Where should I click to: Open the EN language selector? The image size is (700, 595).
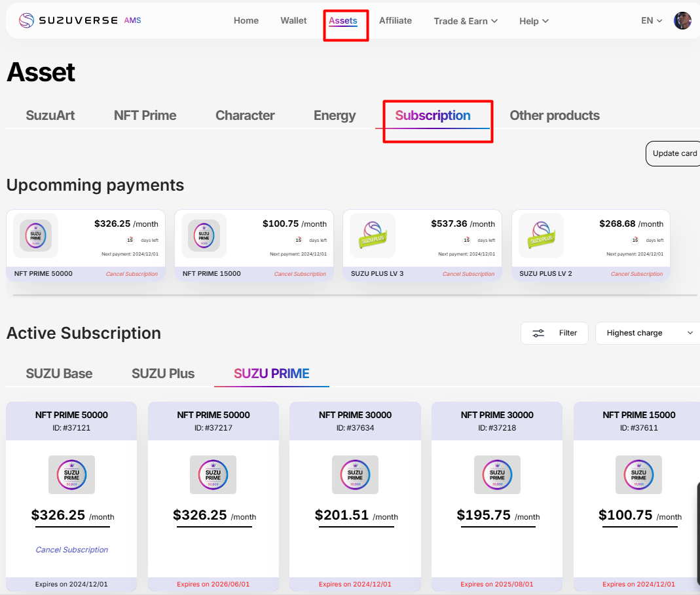(652, 21)
